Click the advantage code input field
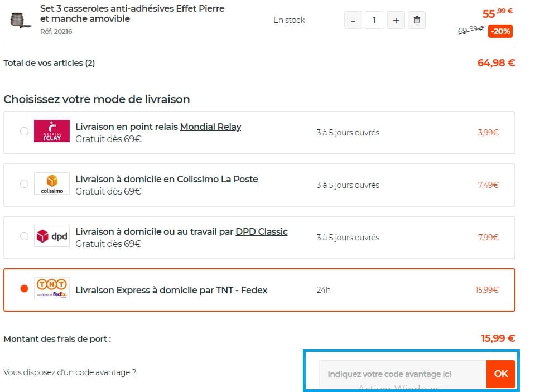Viewport: 535px width, 392px height. click(x=402, y=374)
